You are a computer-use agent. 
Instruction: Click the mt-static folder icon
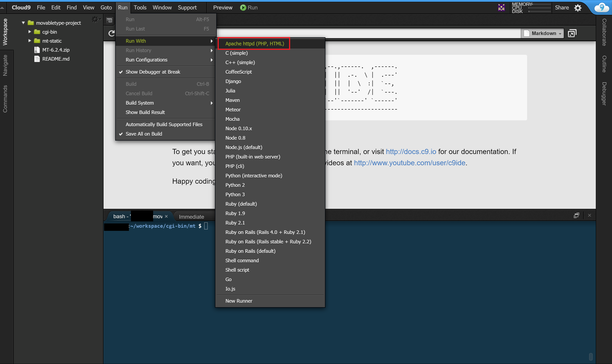click(x=37, y=41)
